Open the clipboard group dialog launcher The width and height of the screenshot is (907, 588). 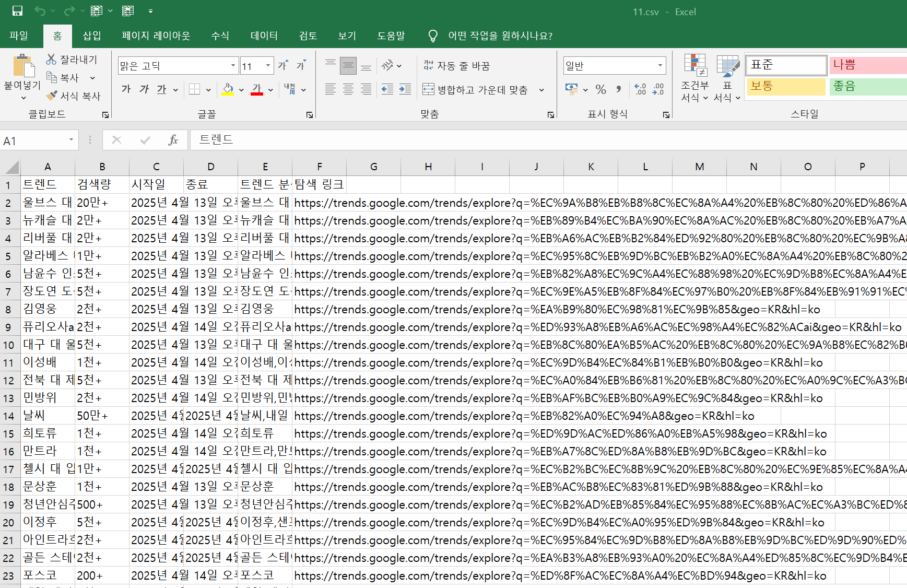(x=105, y=114)
